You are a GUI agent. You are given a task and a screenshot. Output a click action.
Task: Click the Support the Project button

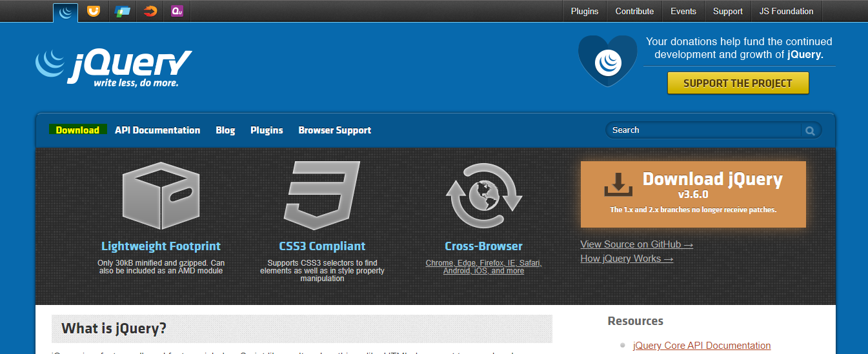coord(738,83)
